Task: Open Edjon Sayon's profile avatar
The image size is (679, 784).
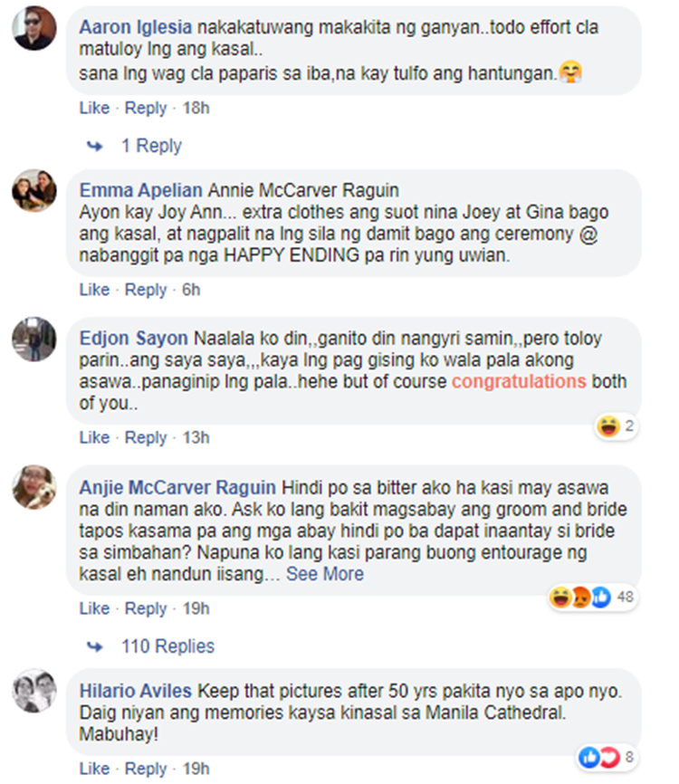Action: pos(34,339)
